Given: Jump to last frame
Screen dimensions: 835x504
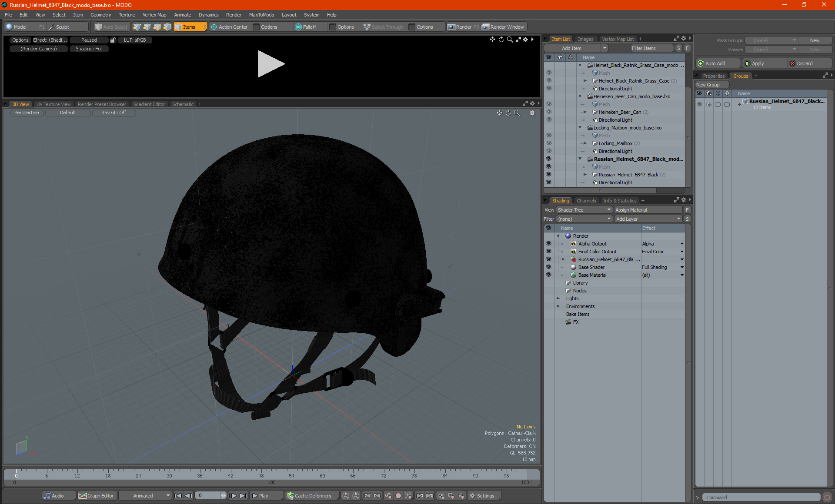Looking at the screenshot, I should pyautogui.click(x=243, y=496).
